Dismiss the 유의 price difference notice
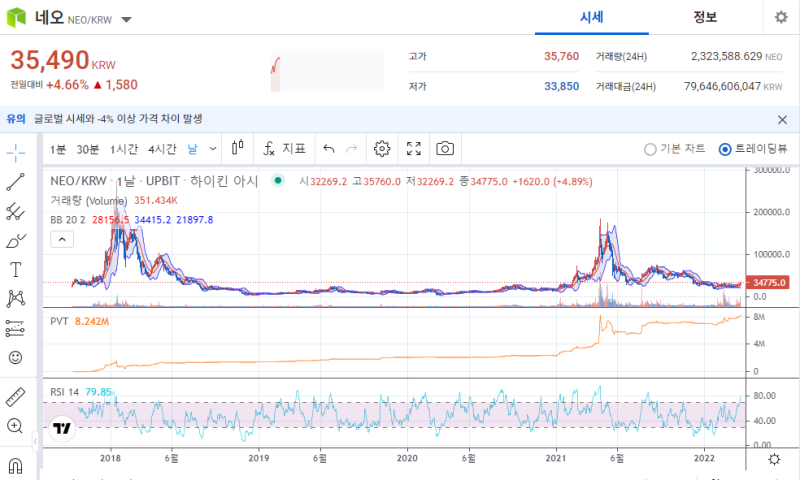 pos(782,120)
